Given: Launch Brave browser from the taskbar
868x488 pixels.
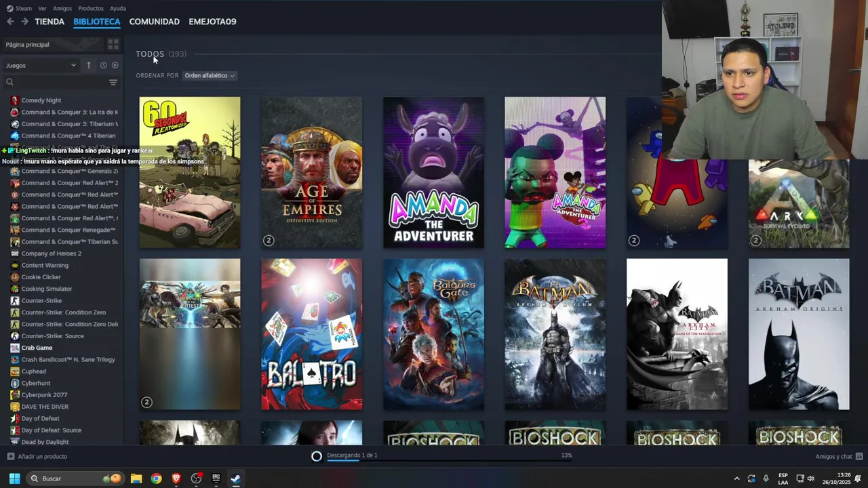Looking at the screenshot, I should click(176, 479).
